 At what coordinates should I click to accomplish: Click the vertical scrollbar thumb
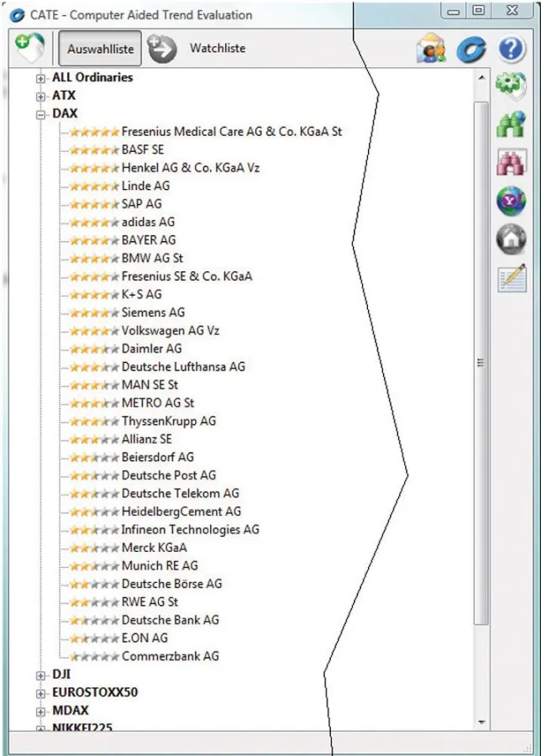(481, 363)
